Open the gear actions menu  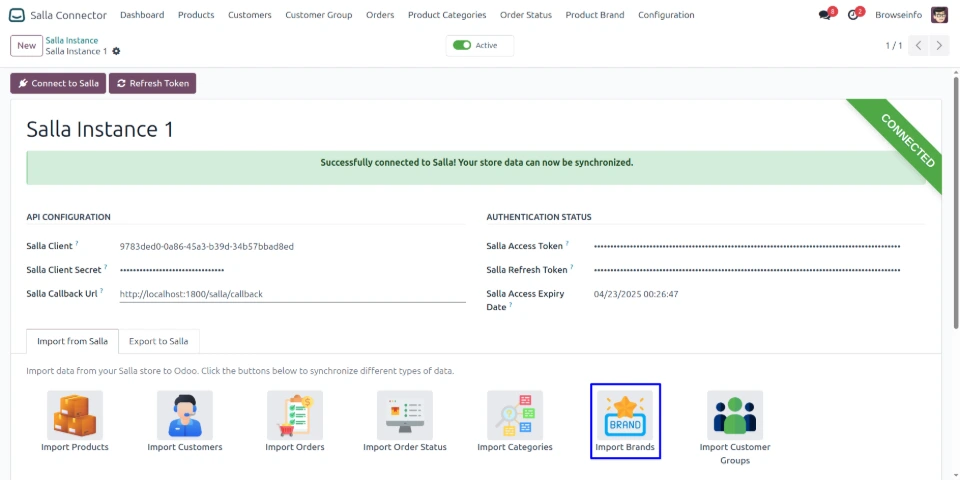116,51
